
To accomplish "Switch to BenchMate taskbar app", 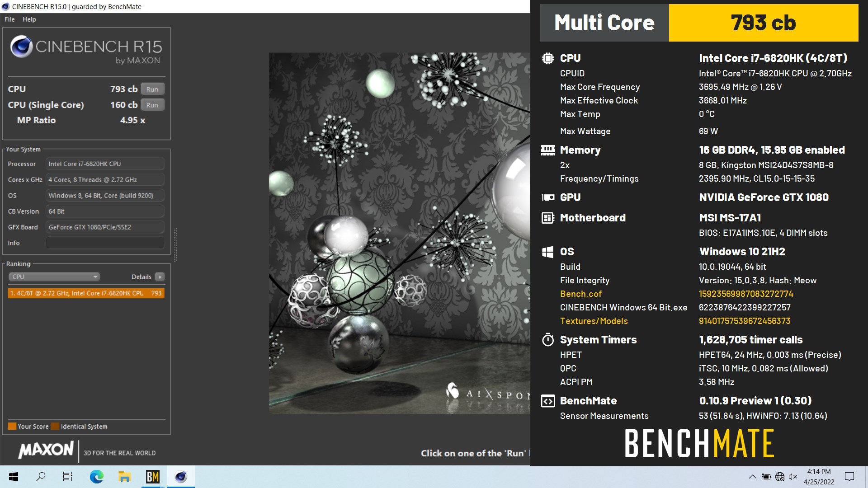I will tap(153, 477).
